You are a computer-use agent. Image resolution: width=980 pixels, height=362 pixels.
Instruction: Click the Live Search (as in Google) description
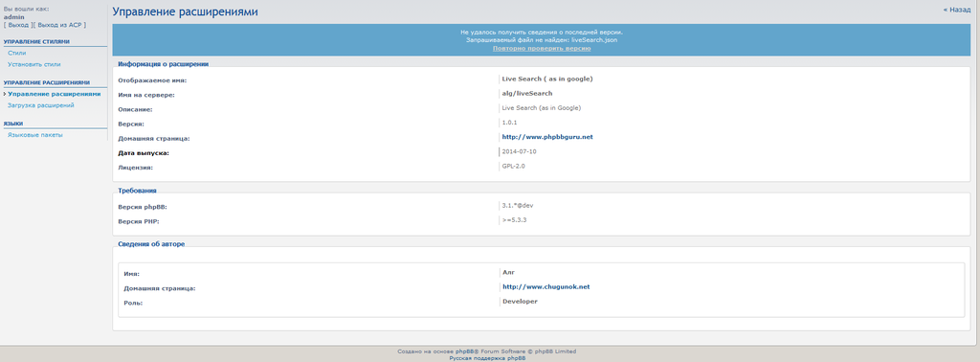click(x=542, y=108)
